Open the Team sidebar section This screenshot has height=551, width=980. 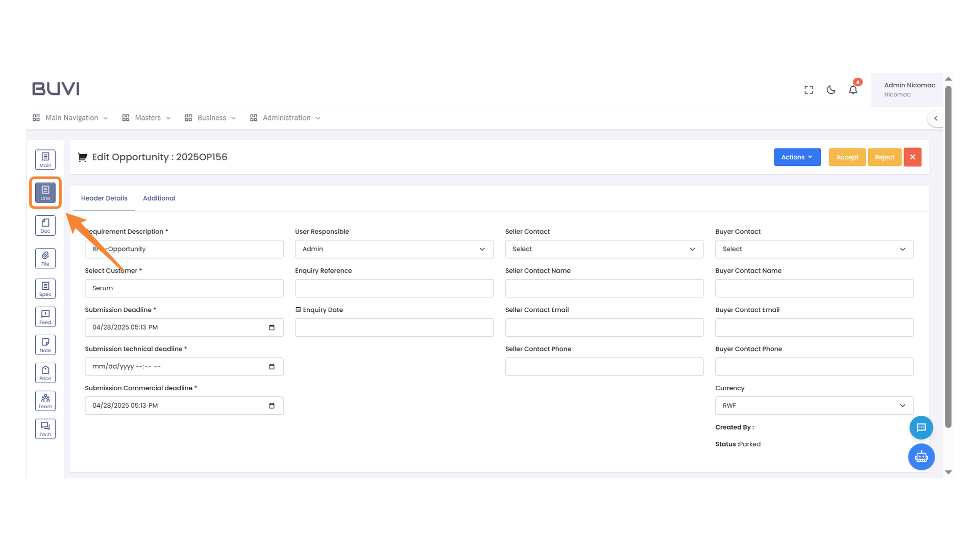tap(45, 401)
